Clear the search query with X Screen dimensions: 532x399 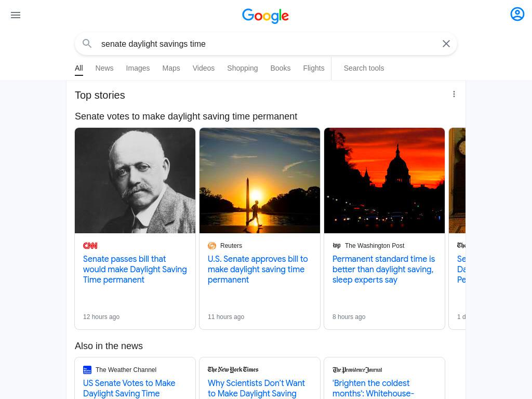(x=446, y=44)
